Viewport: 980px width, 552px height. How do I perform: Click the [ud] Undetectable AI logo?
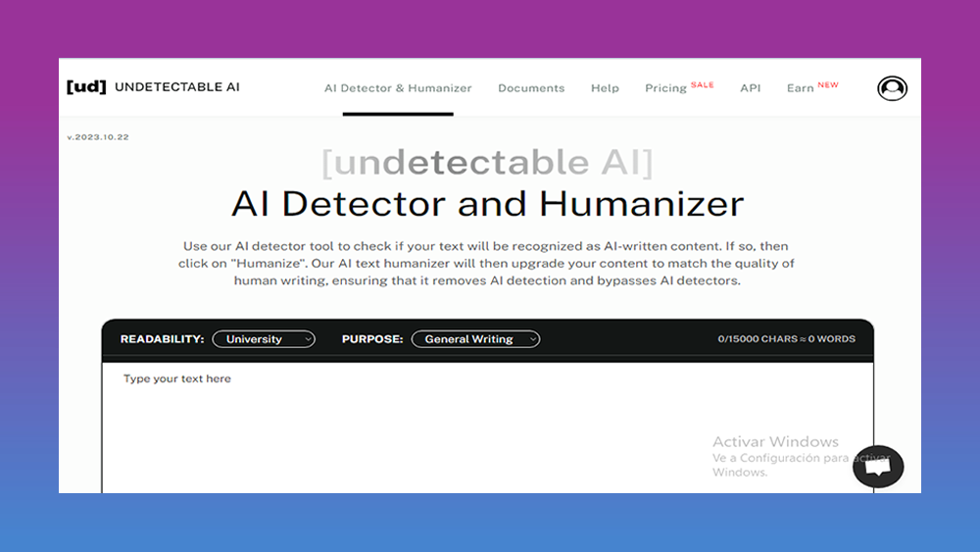tap(153, 87)
